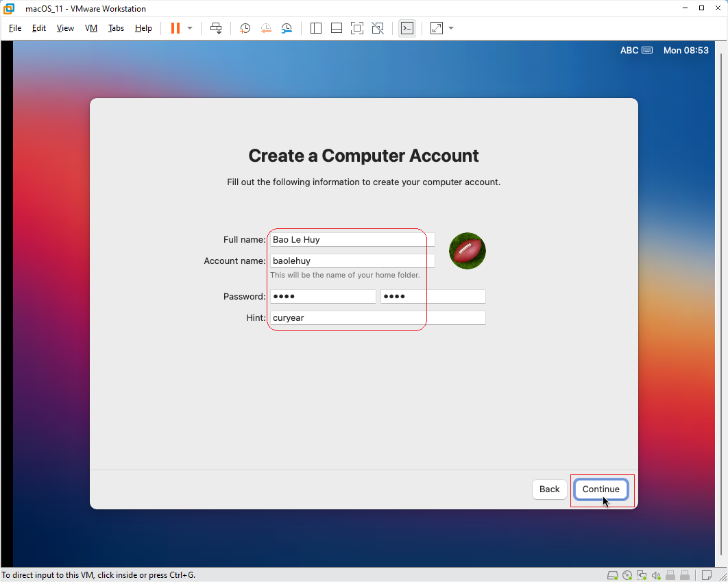This screenshot has height=582, width=728.
Task: Toggle the console view icon
Action: pyautogui.click(x=407, y=28)
